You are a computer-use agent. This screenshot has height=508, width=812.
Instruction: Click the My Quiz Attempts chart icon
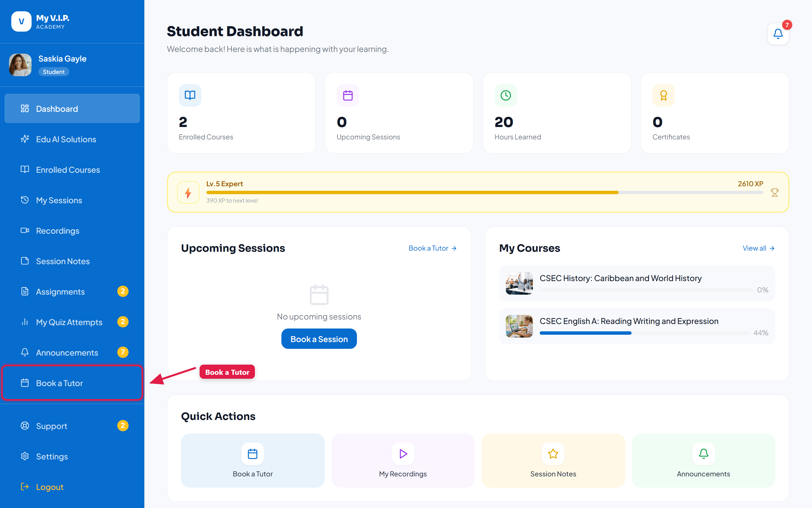(25, 322)
